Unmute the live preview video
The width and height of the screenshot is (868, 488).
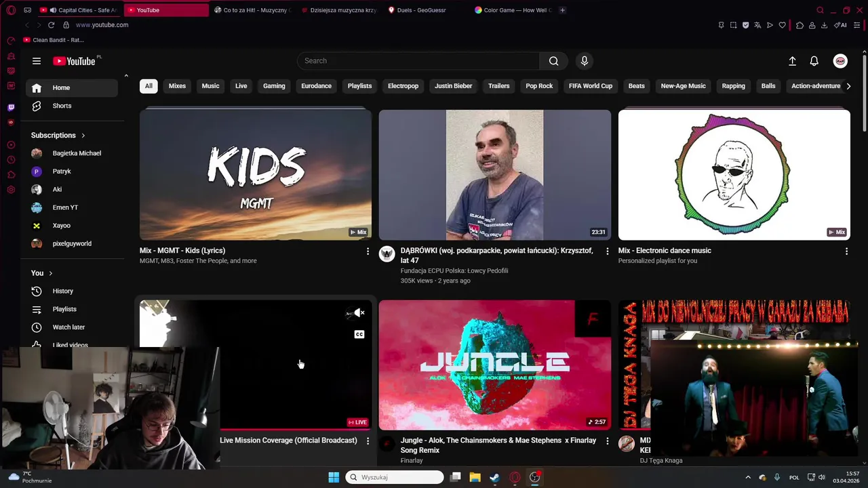pos(359,312)
